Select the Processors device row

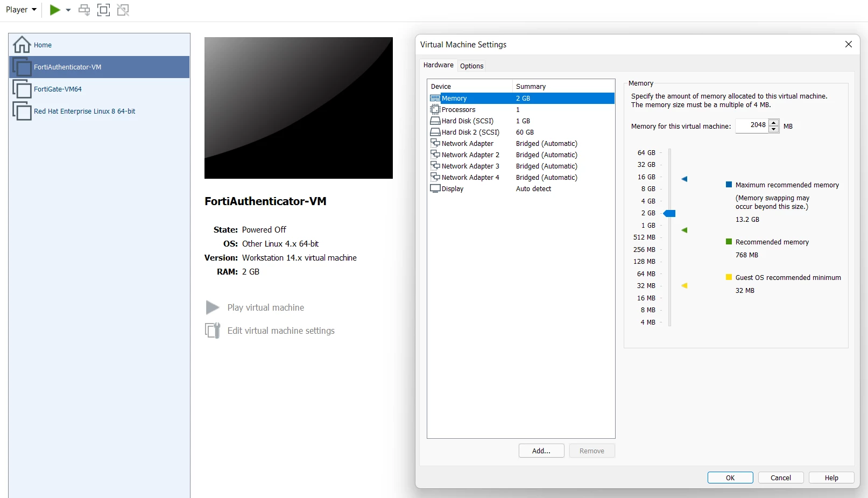(x=521, y=110)
